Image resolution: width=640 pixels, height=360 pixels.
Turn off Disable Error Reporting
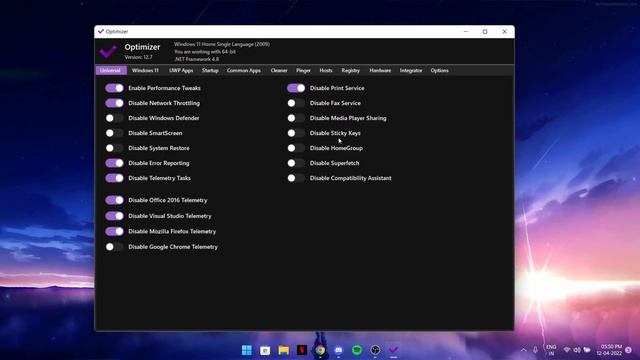pos(114,163)
